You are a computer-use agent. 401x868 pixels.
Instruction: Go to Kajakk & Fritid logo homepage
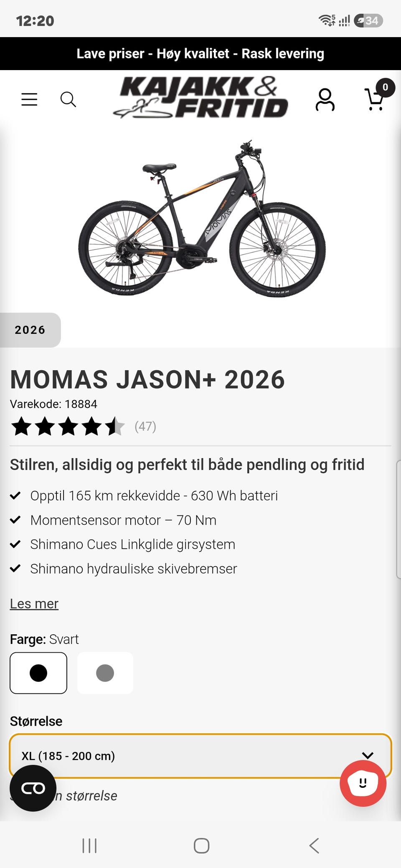[x=200, y=97]
